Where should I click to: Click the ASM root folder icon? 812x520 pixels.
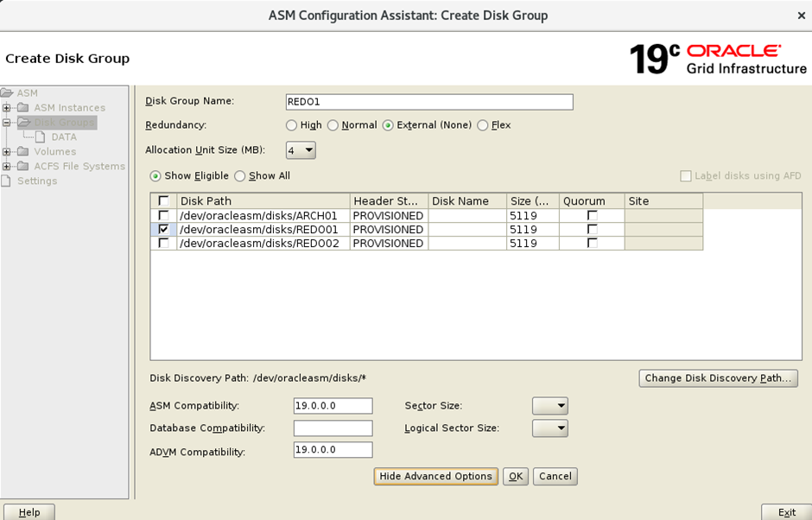pos(7,92)
